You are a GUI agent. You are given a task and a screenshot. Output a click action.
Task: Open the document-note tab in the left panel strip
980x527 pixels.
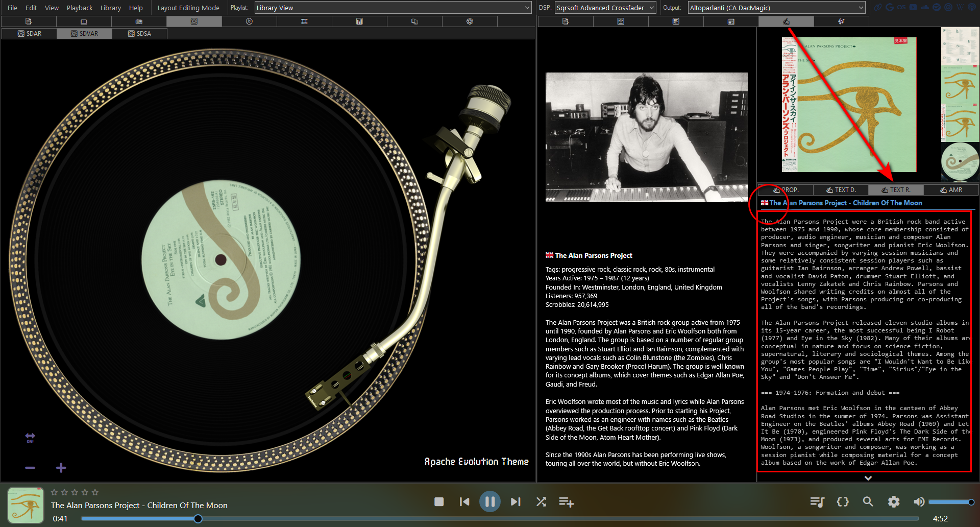point(29,21)
